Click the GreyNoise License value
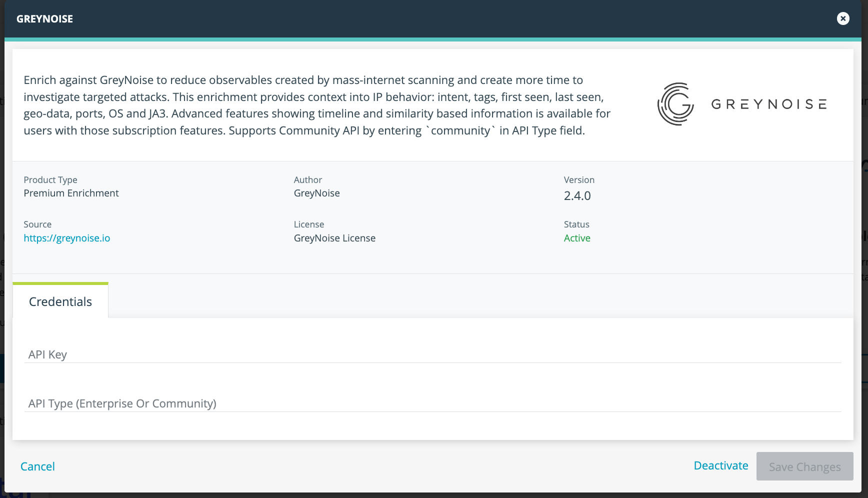Viewport: 868px width, 498px height. (x=334, y=238)
